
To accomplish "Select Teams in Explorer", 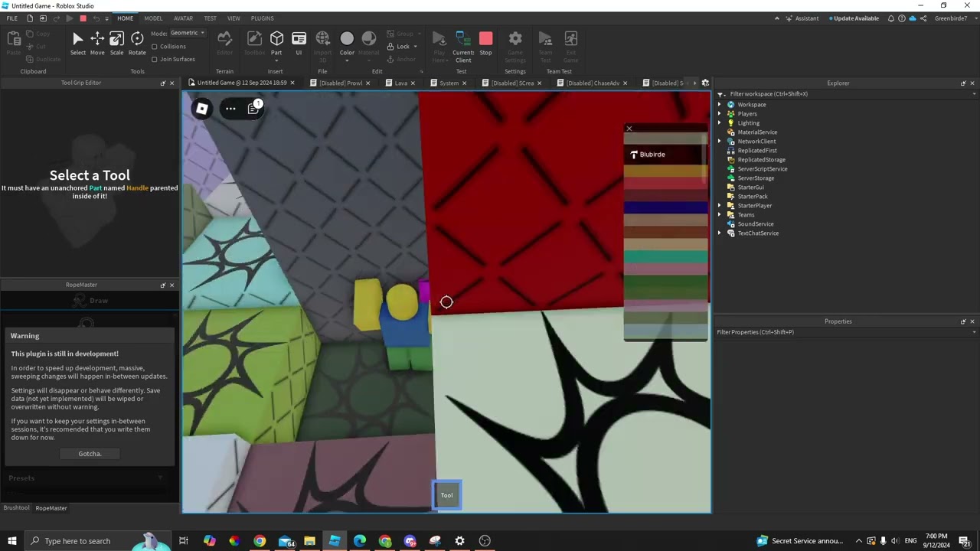I will [746, 215].
